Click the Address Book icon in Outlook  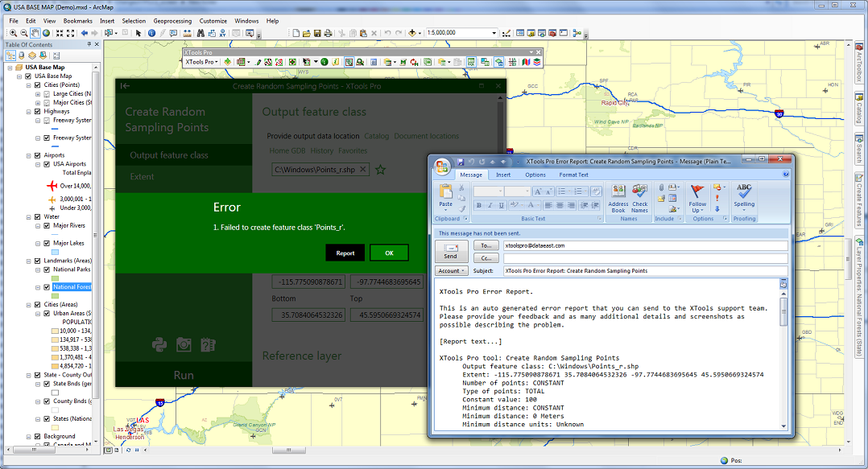[x=618, y=198]
